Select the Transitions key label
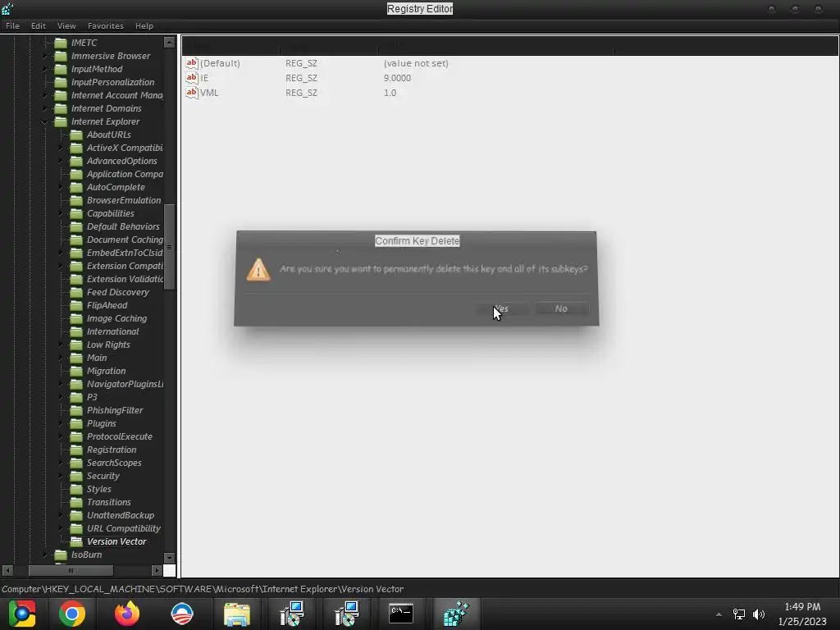 [109, 502]
